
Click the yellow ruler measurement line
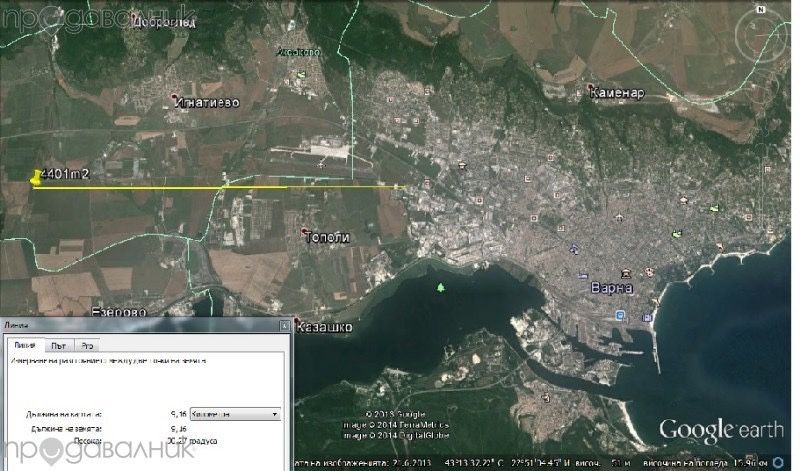(219, 188)
